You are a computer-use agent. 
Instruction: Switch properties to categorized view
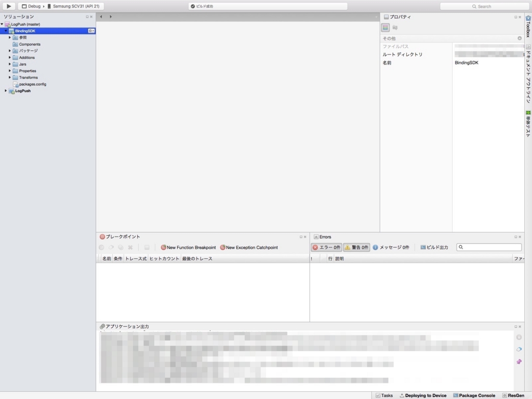(x=385, y=28)
